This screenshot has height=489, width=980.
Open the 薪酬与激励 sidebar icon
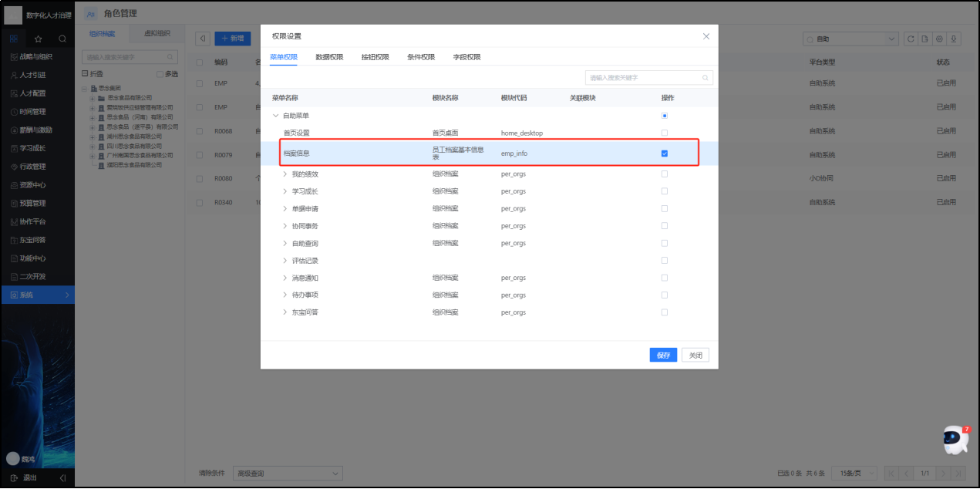pyautogui.click(x=35, y=130)
